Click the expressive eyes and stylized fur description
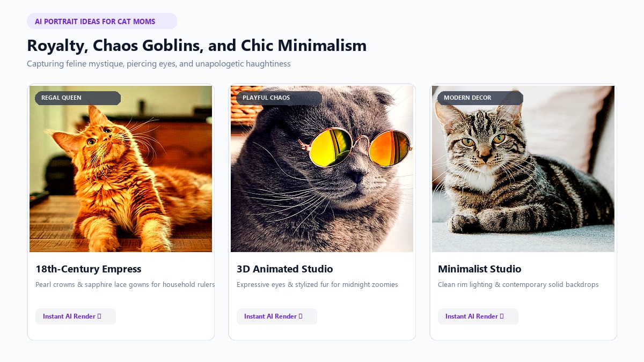Viewport: 644px width, 362px height. point(317,285)
